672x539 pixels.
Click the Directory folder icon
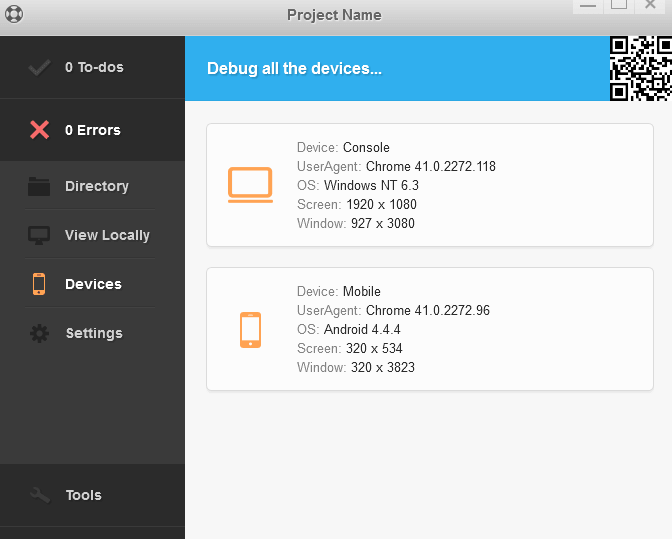coord(39,186)
